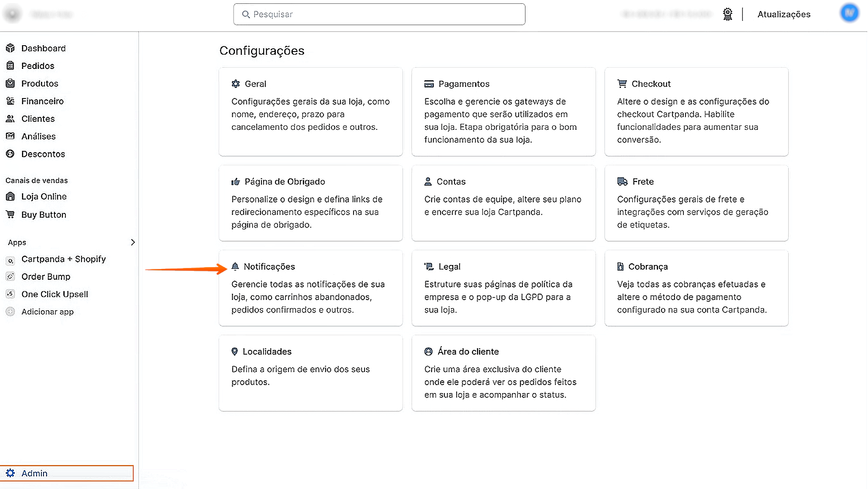Click the Produtos bag icon
The image size is (868, 489).
[x=10, y=83]
